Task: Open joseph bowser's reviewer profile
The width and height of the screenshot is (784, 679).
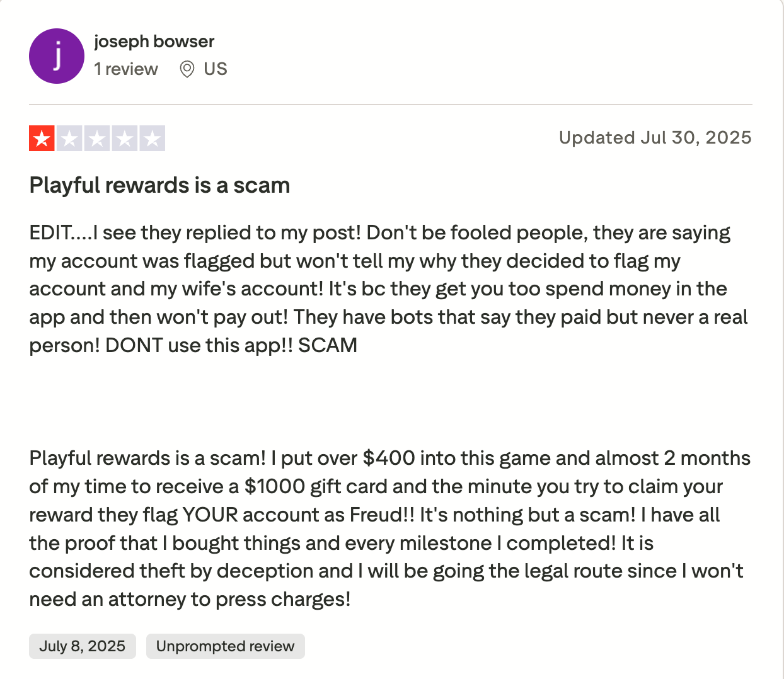Action: (154, 42)
